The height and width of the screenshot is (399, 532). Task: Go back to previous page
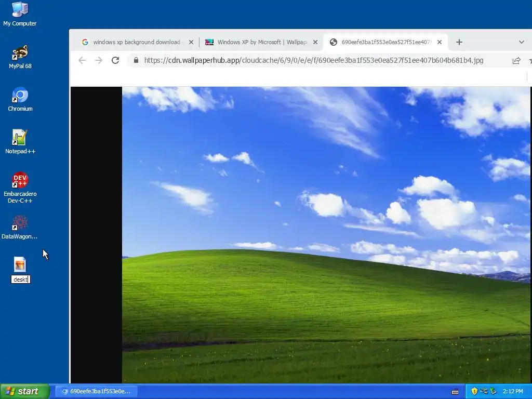coord(82,60)
